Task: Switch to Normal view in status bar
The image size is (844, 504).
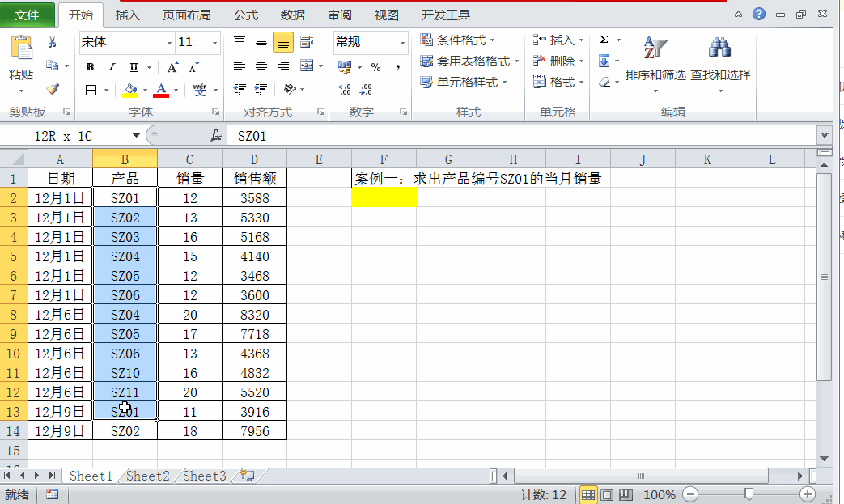Action: [588, 494]
